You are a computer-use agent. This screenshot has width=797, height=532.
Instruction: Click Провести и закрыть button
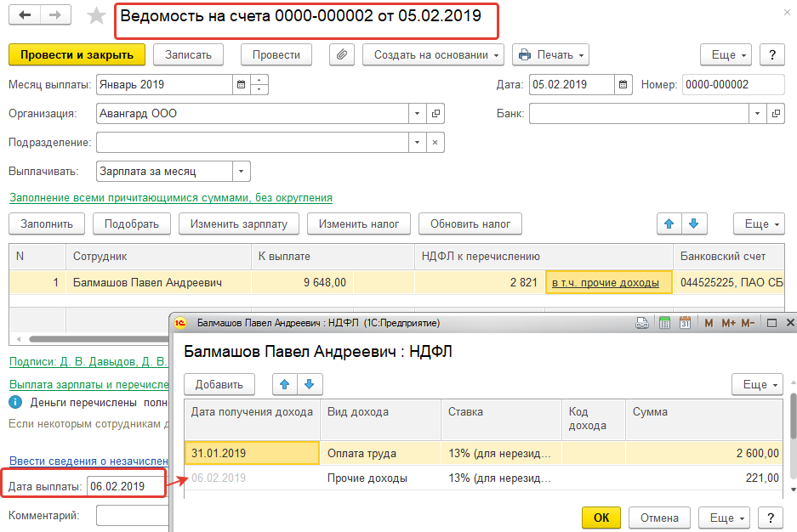pyautogui.click(x=77, y=55)
